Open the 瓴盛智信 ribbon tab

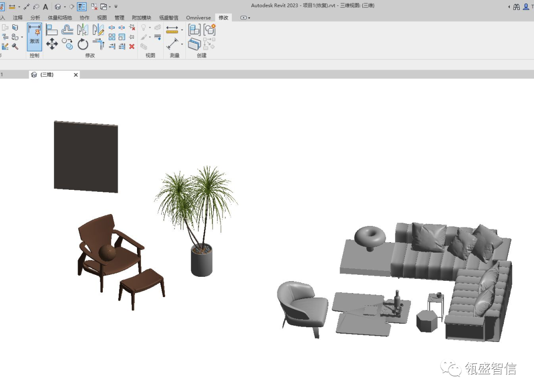click(x=169, y=18)
